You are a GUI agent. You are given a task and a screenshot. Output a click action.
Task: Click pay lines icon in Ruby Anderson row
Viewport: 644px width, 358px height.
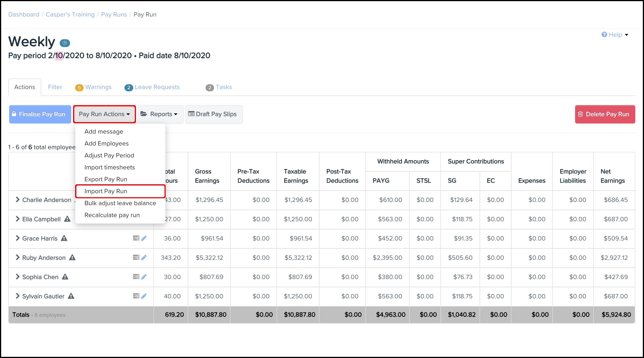pos(136,257)
